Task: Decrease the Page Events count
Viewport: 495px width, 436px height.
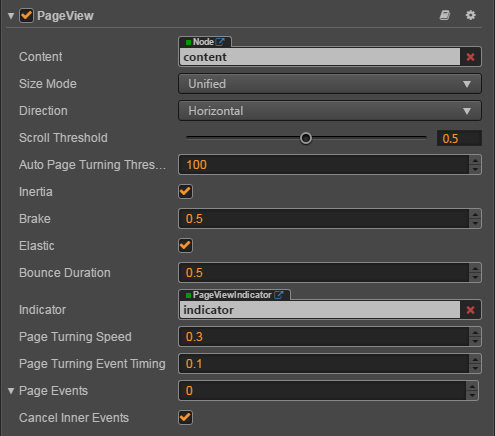Action: (472, 395)
